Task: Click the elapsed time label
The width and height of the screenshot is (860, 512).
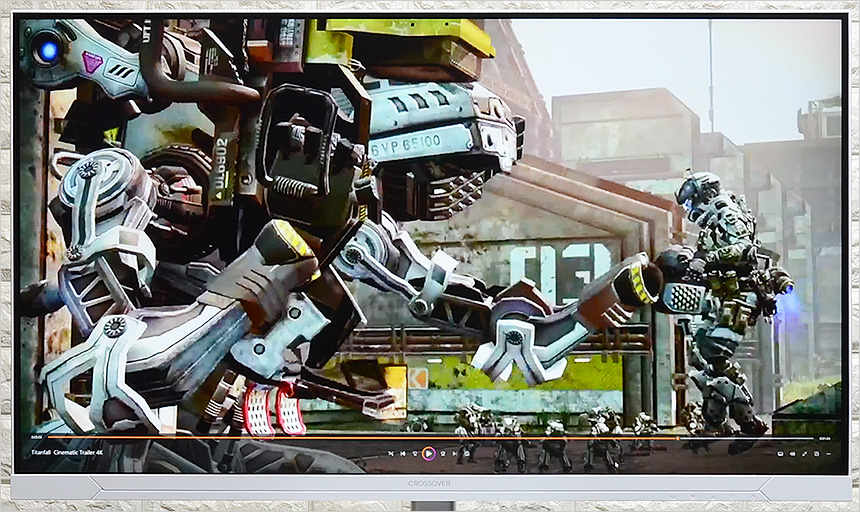Action: [37, 437]
